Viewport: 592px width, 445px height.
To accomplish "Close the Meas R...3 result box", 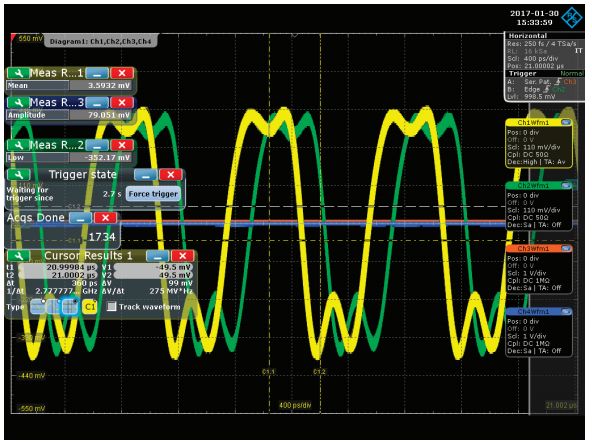I will click(x=122, y=102).
